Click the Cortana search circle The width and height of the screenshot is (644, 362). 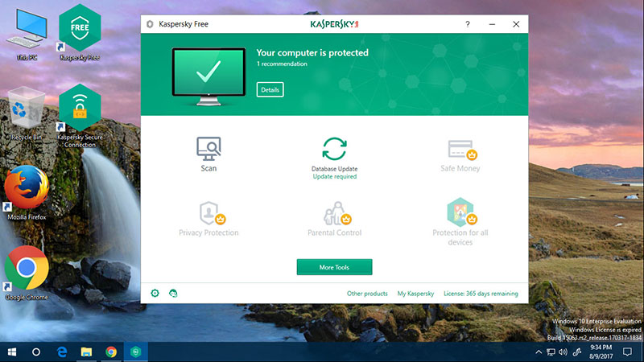click(36, 352)
